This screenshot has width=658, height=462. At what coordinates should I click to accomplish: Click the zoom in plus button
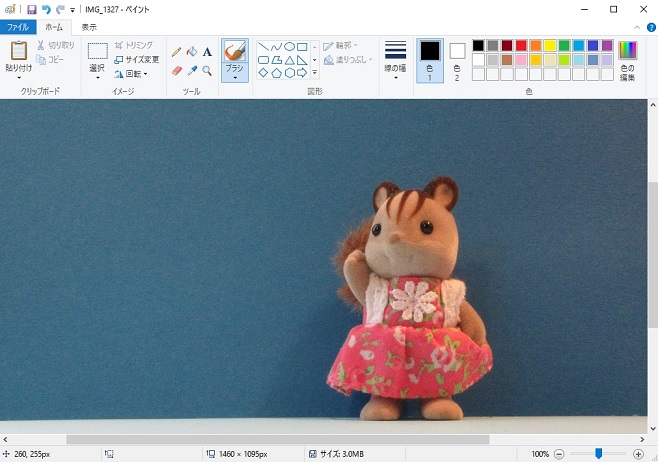point(638,454)
